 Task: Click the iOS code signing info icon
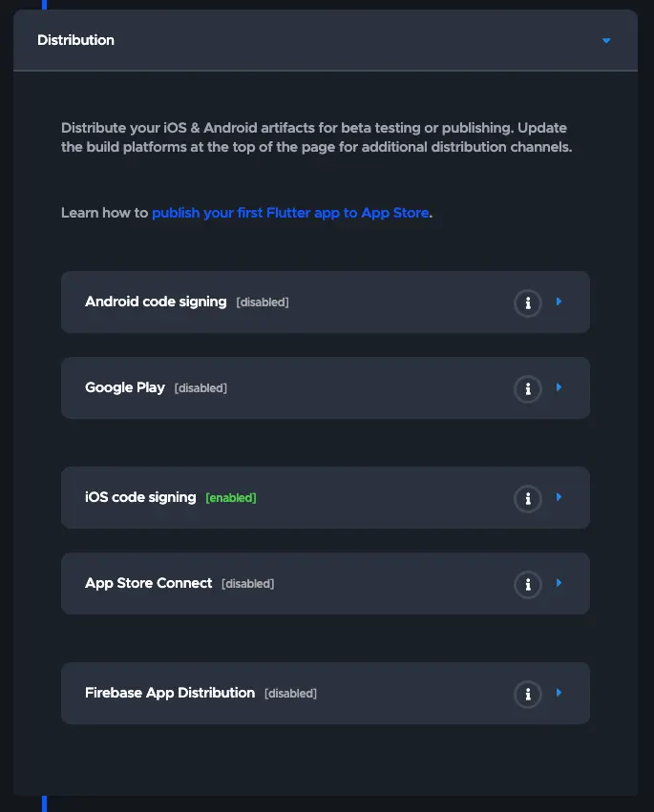pos(527,498)
